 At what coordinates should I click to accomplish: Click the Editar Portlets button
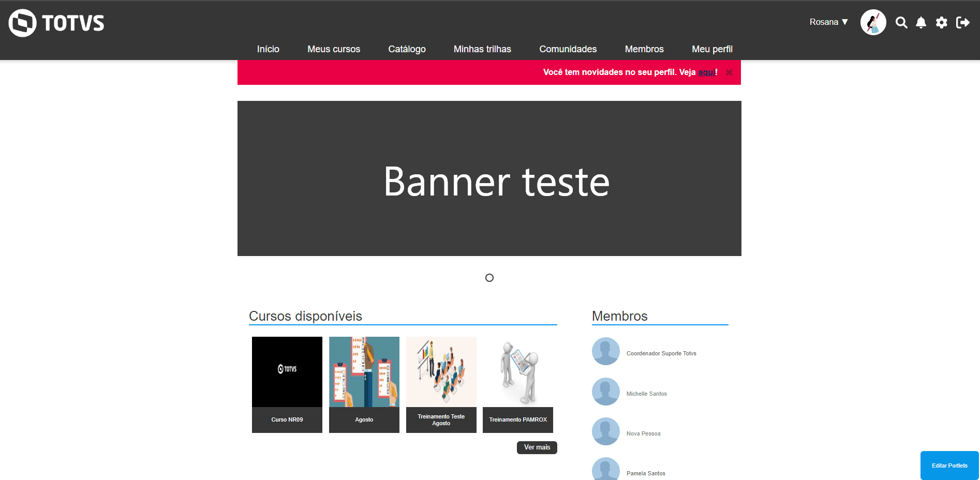point(949,466)
